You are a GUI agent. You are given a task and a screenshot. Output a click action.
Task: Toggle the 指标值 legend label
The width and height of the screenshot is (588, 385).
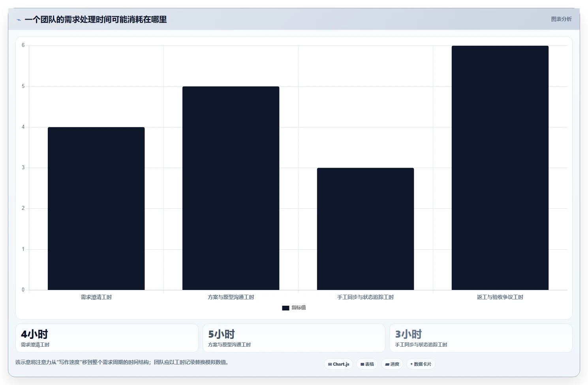click(299, 308)
